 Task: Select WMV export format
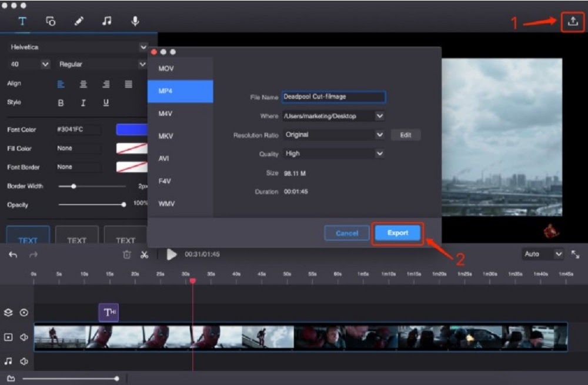[181, 204]
